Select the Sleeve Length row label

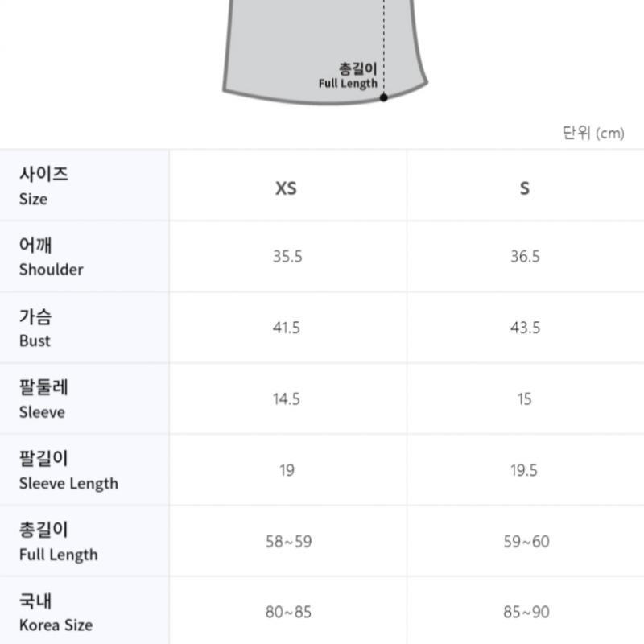[68, 471]
